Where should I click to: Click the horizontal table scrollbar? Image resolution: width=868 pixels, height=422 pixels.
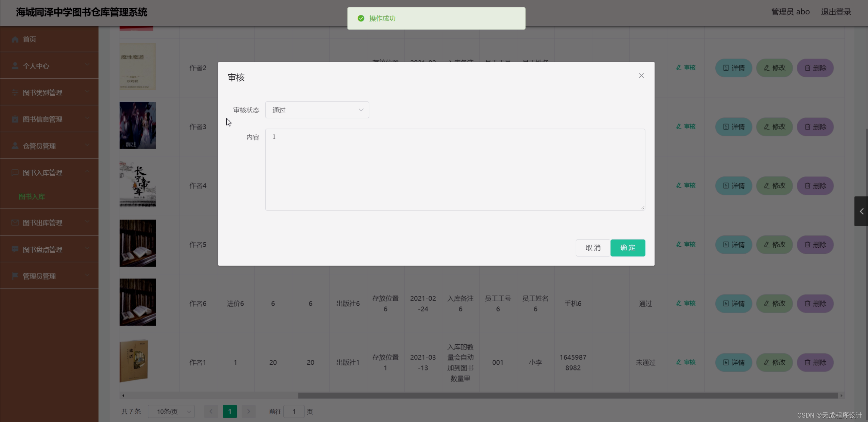tap(567, 396)
